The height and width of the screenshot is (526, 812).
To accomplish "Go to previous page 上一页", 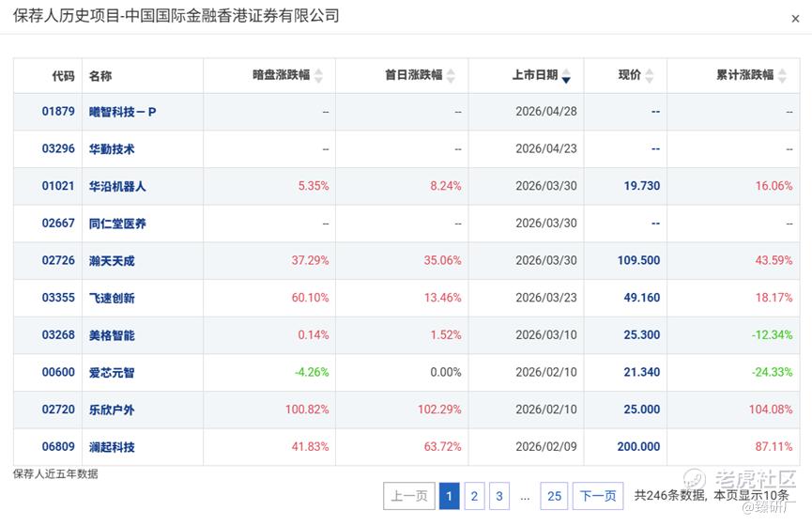I will (x=409, y=496).
